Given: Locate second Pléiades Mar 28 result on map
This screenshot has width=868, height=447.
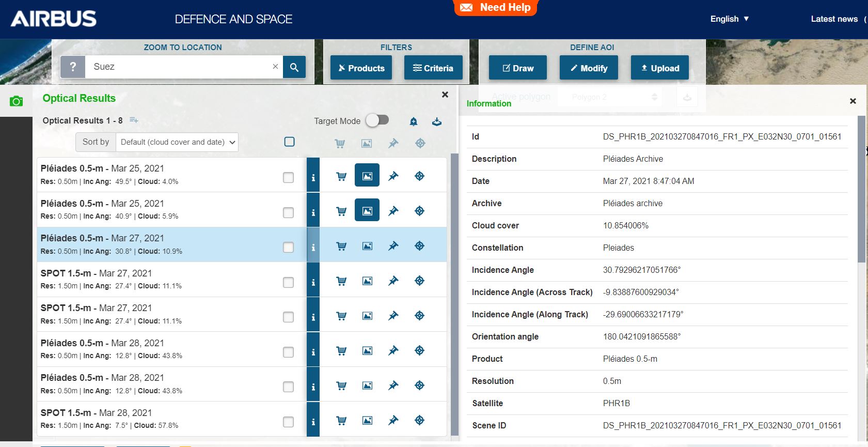Looking at the screenshot, I should [420, 386].
